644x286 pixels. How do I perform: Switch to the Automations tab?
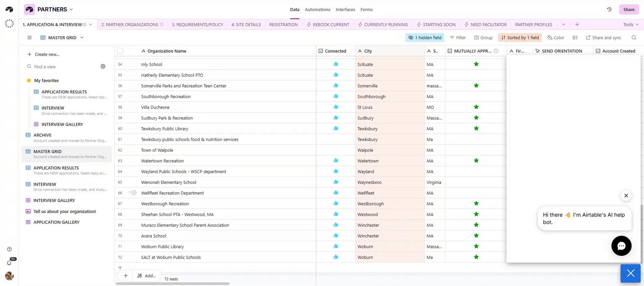317,10
